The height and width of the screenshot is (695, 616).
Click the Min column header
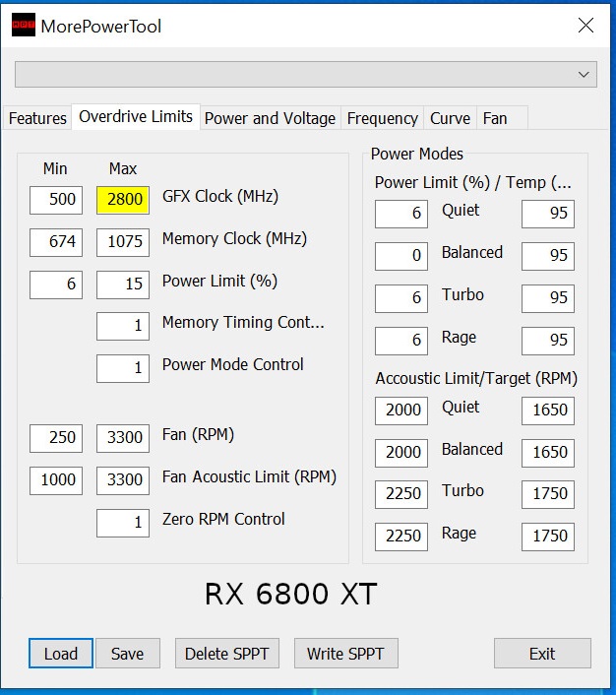(x=55, y=169)
